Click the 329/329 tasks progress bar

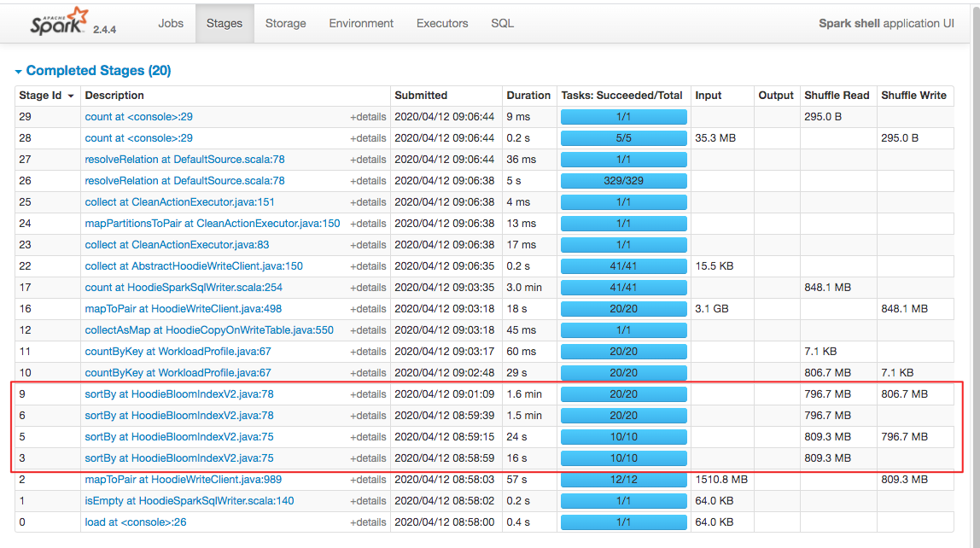[x=624, y=181]
